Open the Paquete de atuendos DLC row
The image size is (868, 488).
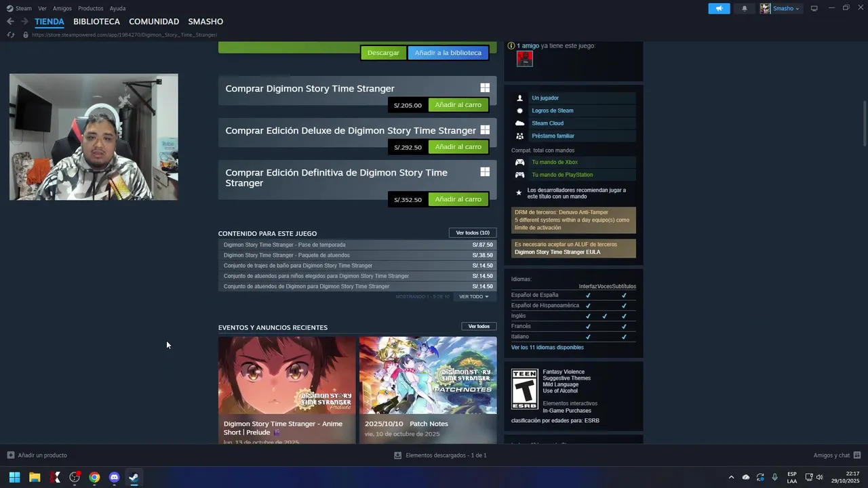click(357, 256)
